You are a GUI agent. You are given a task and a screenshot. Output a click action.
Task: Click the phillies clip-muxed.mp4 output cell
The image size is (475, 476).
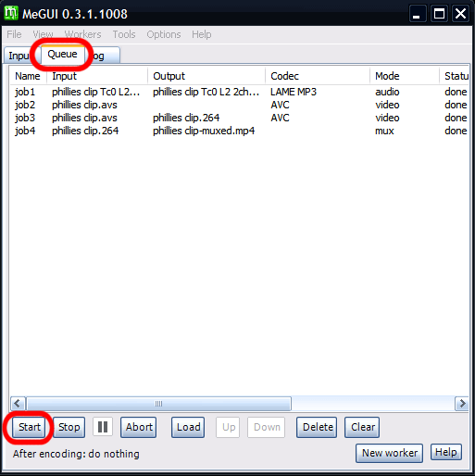[x=204, y=131]
